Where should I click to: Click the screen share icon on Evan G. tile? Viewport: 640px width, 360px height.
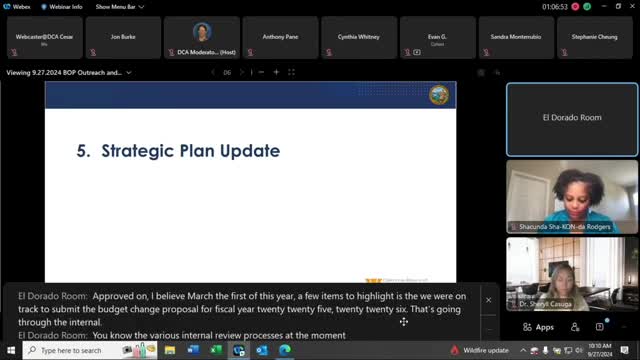click(417, 52)
